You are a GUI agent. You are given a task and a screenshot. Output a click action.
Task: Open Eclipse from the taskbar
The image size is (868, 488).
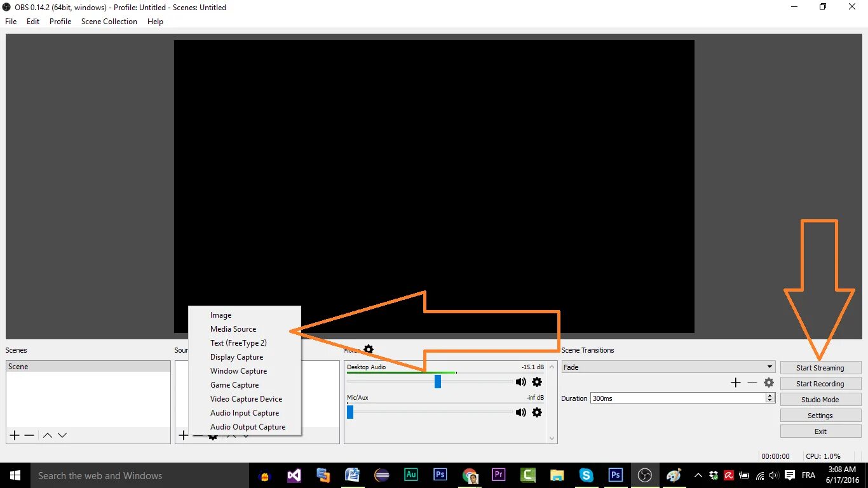tap(382, 475)
